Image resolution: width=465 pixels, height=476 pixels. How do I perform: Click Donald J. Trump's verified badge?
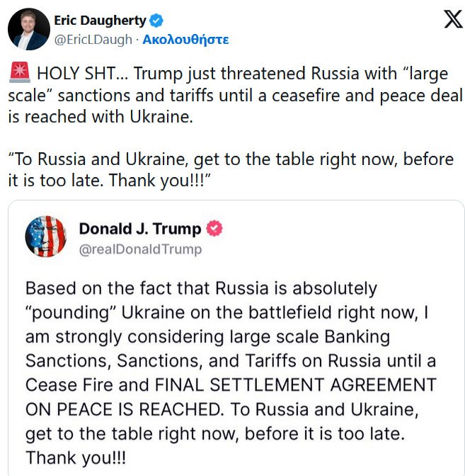tap(214, 229)
